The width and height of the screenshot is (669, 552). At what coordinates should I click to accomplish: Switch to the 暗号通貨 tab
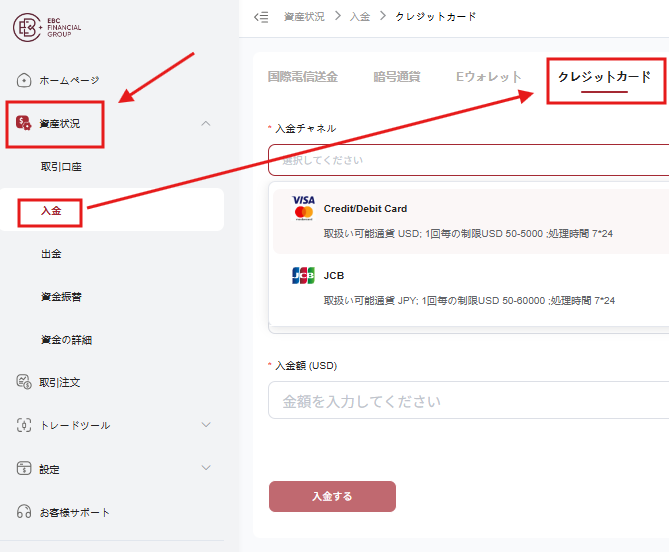point(397,77)
